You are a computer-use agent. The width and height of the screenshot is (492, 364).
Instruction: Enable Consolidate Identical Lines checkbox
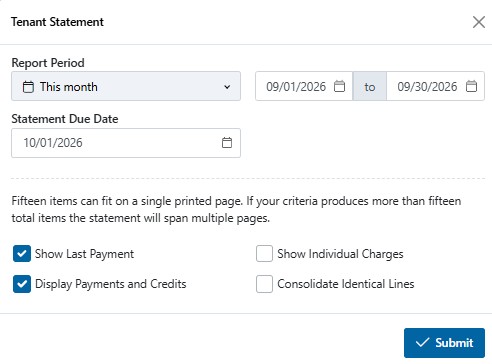[x=264, y=284]
